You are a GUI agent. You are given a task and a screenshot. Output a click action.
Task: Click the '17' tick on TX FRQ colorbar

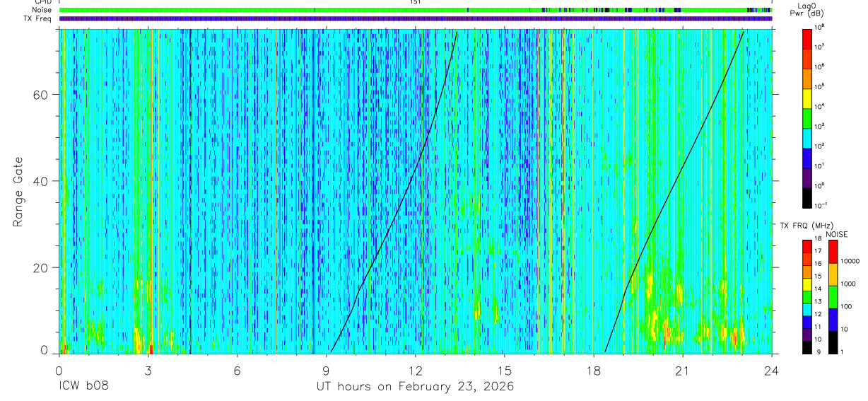(x=819, y=251)
